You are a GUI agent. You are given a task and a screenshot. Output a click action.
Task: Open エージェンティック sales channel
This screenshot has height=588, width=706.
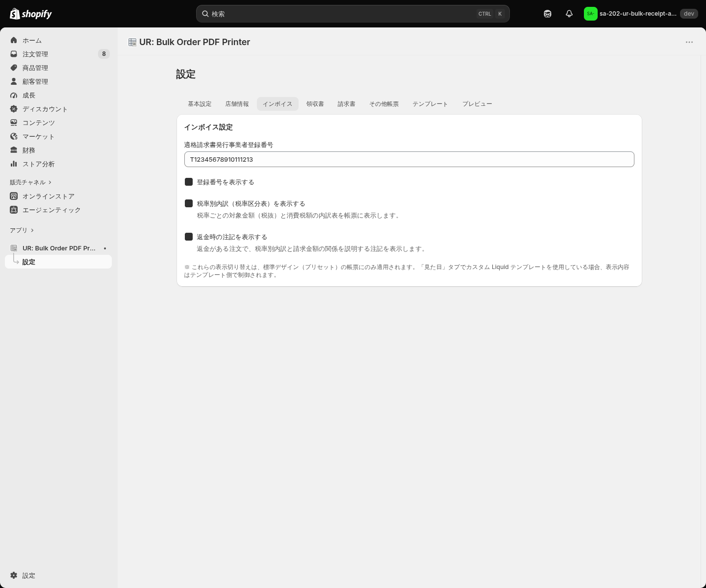(x=58, y=210)
